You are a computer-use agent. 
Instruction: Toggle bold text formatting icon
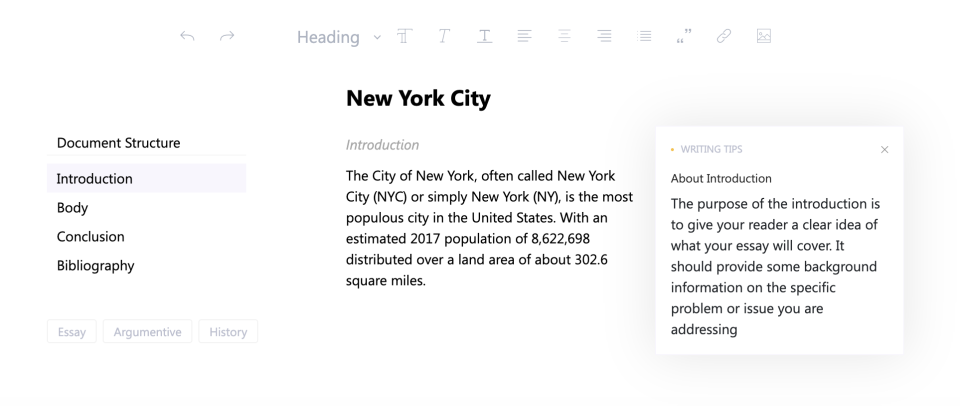click(x=405, y=36)
